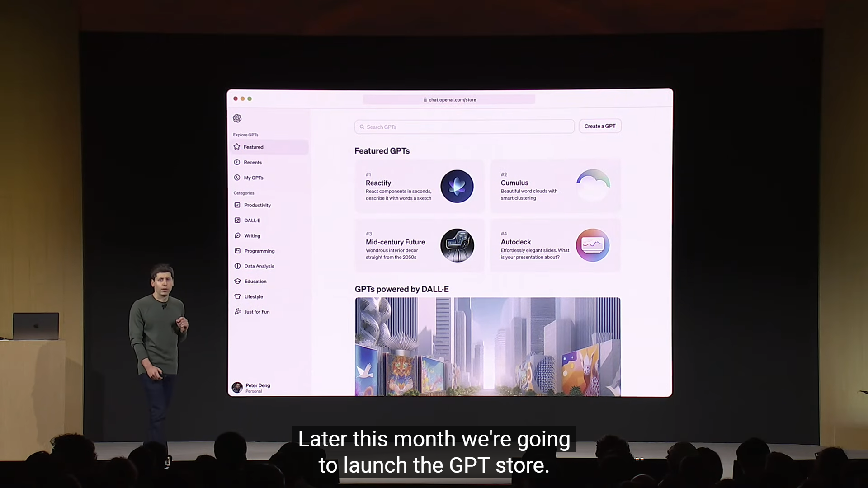The width and height of the screenshot is (868, 488).
Task: Click the OpenAI logo icon in sidebar
Action: 237,118
